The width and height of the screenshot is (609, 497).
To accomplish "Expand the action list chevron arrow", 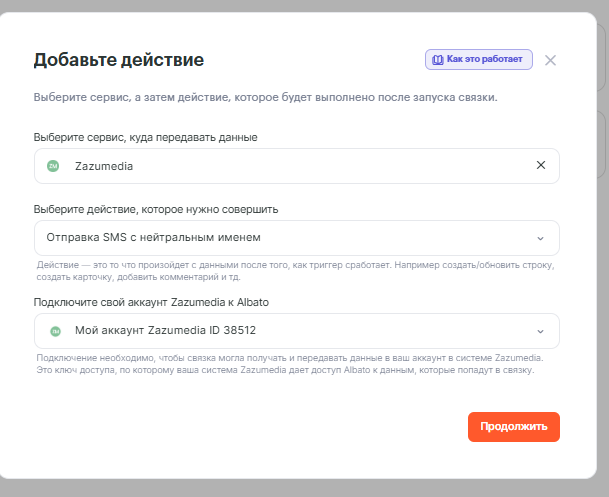I will [x=541, y=238].
